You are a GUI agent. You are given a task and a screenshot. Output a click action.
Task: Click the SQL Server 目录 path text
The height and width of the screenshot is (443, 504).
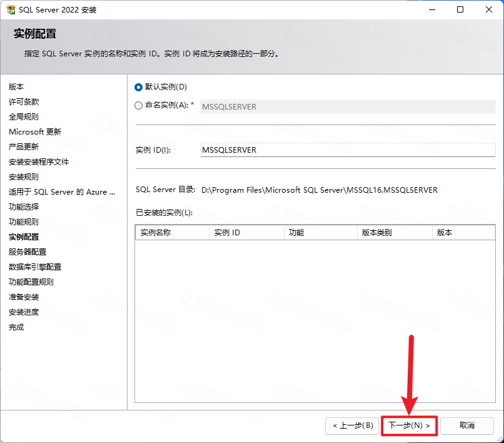click(x=320, y=190)
